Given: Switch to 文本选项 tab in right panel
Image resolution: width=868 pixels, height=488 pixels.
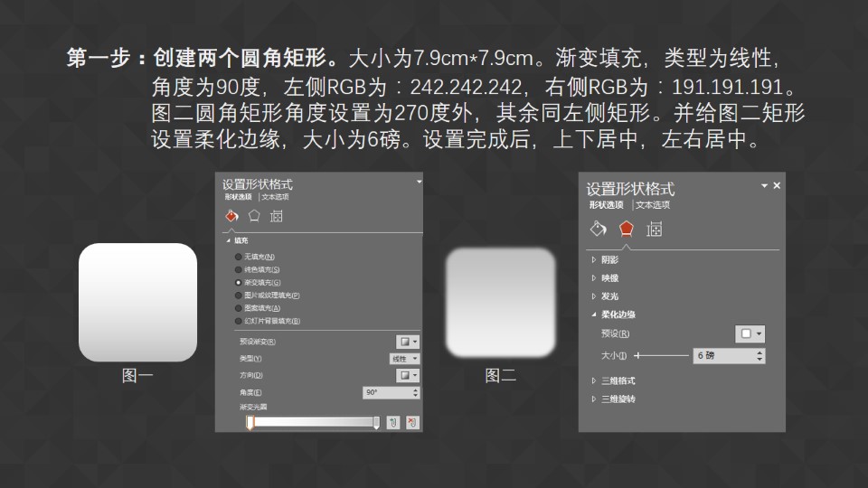Looking at the screenshot, I should click(x=652, y=205).
